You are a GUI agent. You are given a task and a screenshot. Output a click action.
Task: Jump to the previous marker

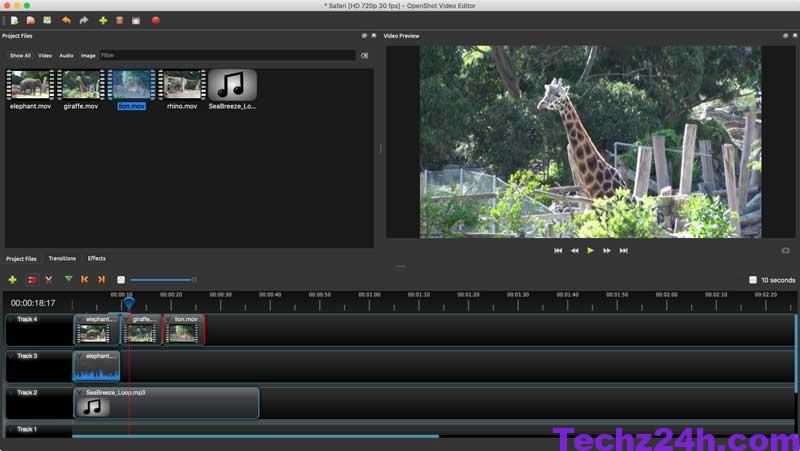coord(85,280)
